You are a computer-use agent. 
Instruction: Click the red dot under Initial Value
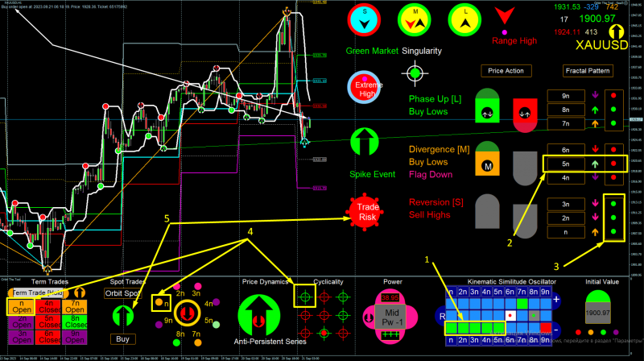[x=578, y=332]
